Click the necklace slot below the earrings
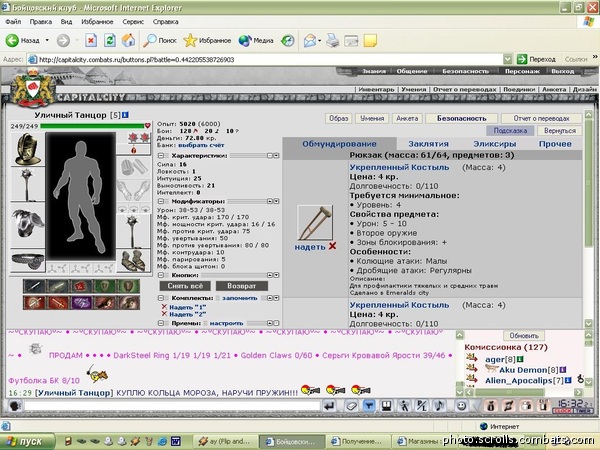The height and width of the screenshot is (450, 600). point(134,150)
